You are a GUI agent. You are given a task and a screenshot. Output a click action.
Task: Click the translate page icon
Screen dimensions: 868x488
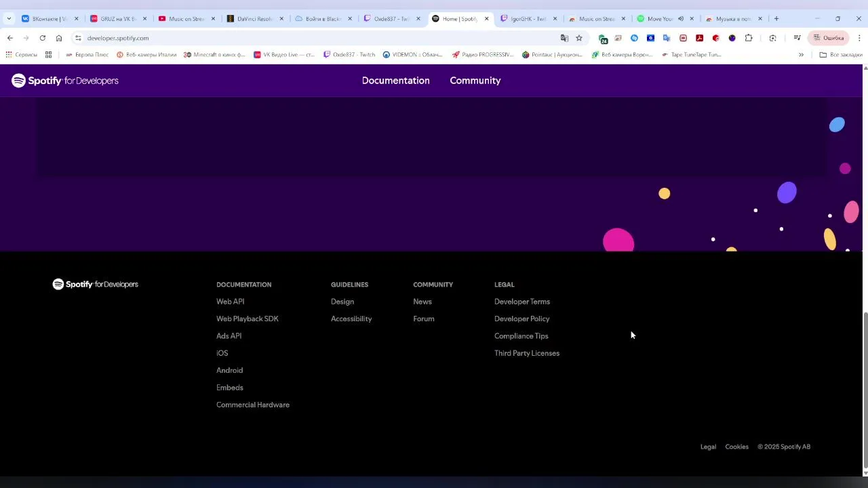coord(564,38)
